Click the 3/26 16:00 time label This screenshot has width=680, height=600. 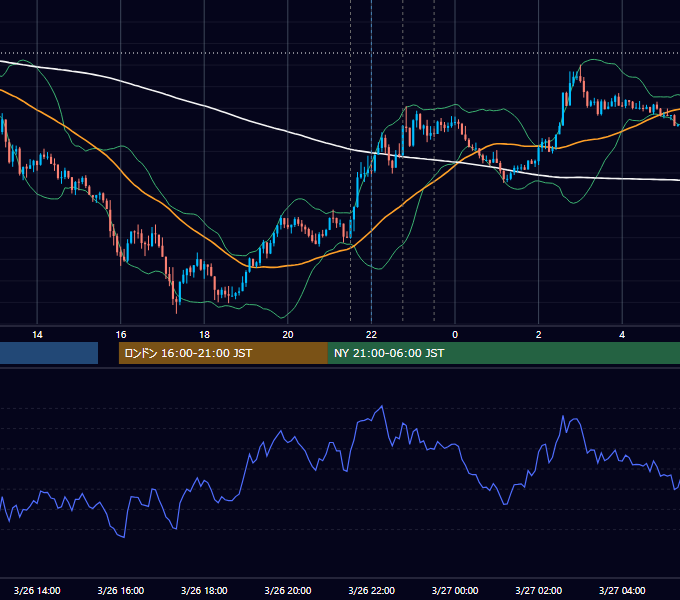(x=121, y=590)
